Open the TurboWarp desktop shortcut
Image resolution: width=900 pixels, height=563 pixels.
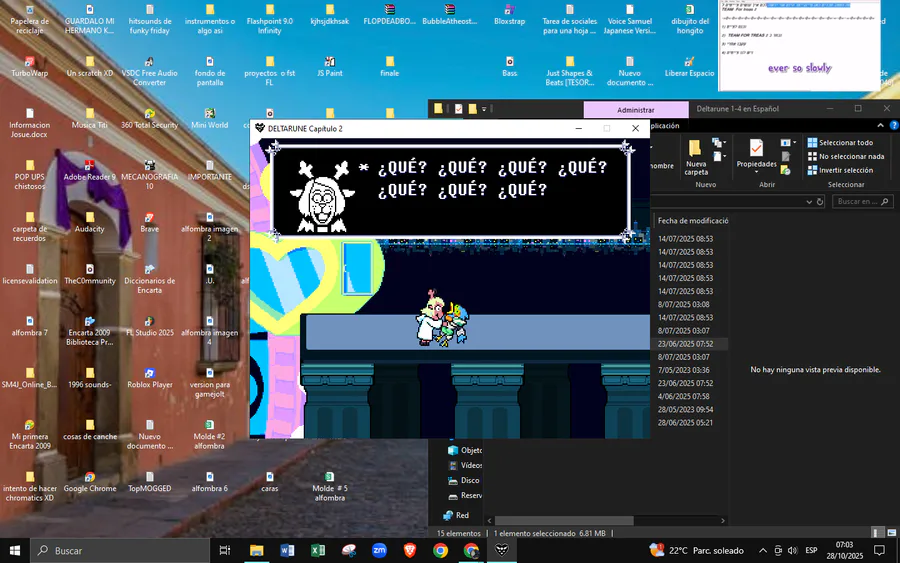29,66
